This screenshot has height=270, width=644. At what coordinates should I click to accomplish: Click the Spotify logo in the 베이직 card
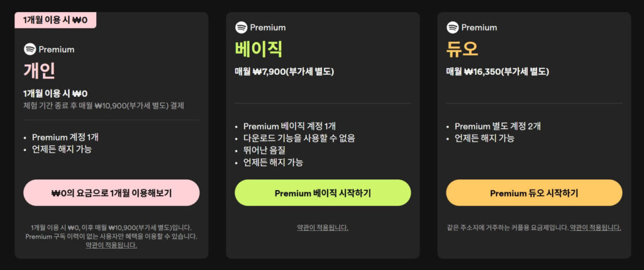tap(241, 27)
